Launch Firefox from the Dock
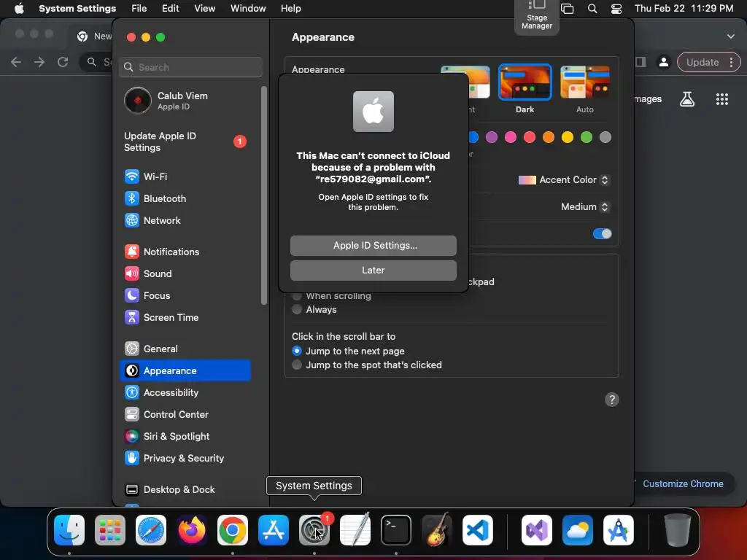 coord(192,530)
